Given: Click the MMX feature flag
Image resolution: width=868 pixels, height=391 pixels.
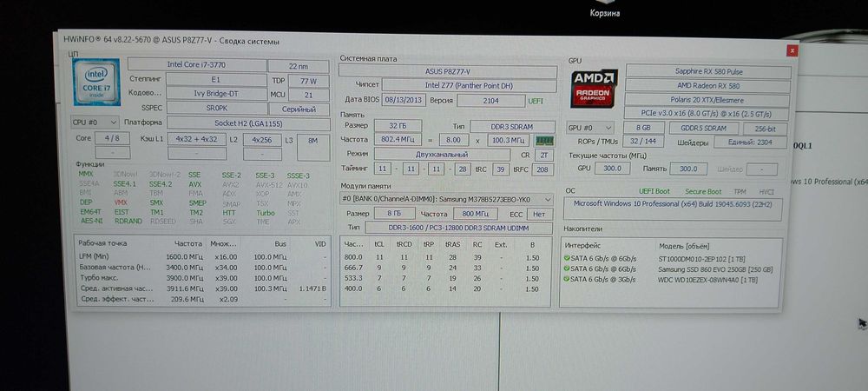Looking at the screenshot, I should [86, 174].
